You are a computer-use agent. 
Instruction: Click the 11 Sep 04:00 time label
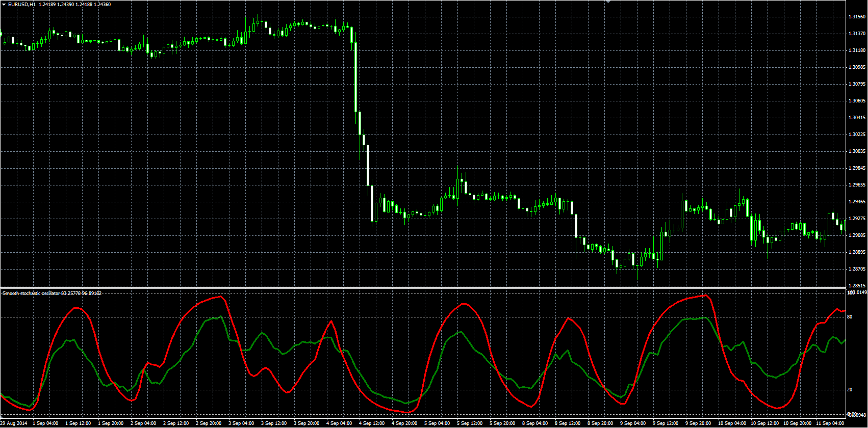click(x=830, y=423)
